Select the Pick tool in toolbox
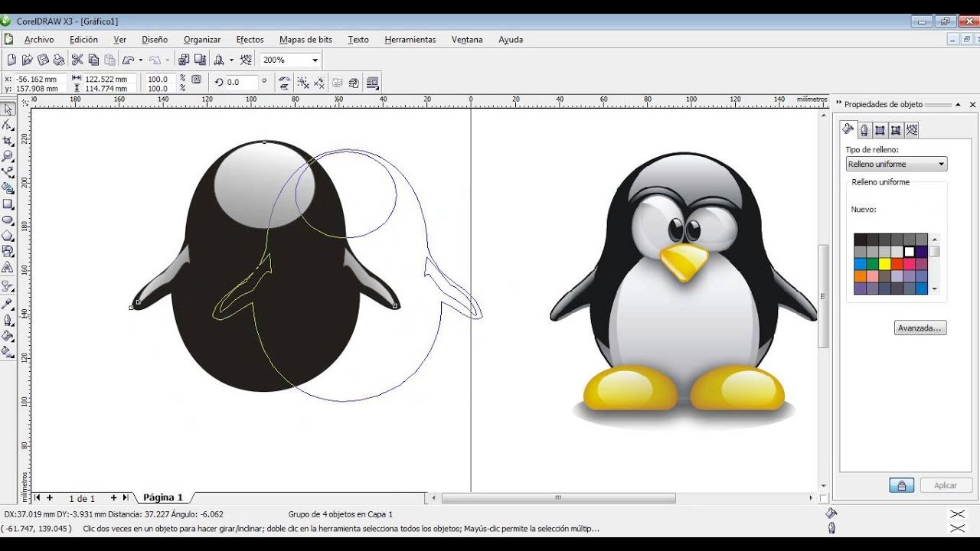 point(8,109)
